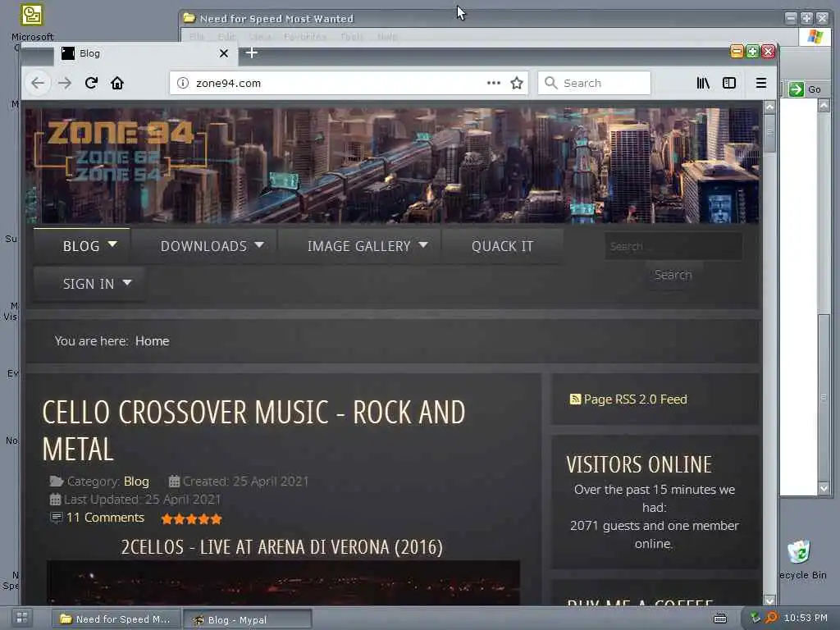840x630 pixels.
Task: Open Cello Crossover Music article title
Action: pyautogui.click(x=254, y=430)
